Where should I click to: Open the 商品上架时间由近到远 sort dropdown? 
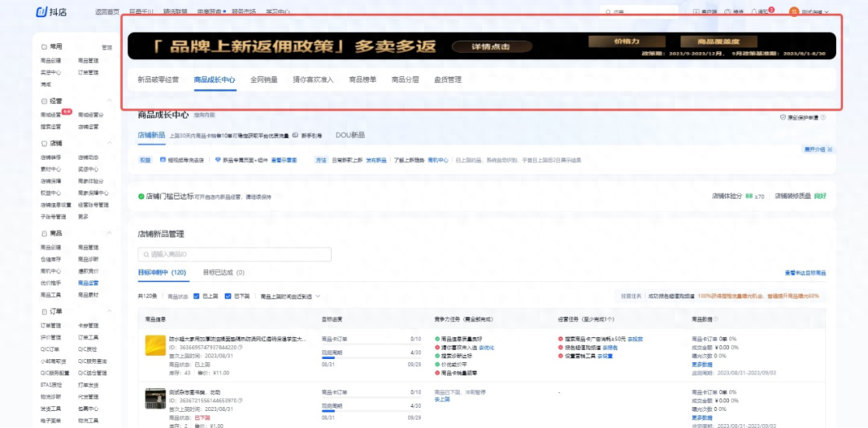(x=290, y=296)
